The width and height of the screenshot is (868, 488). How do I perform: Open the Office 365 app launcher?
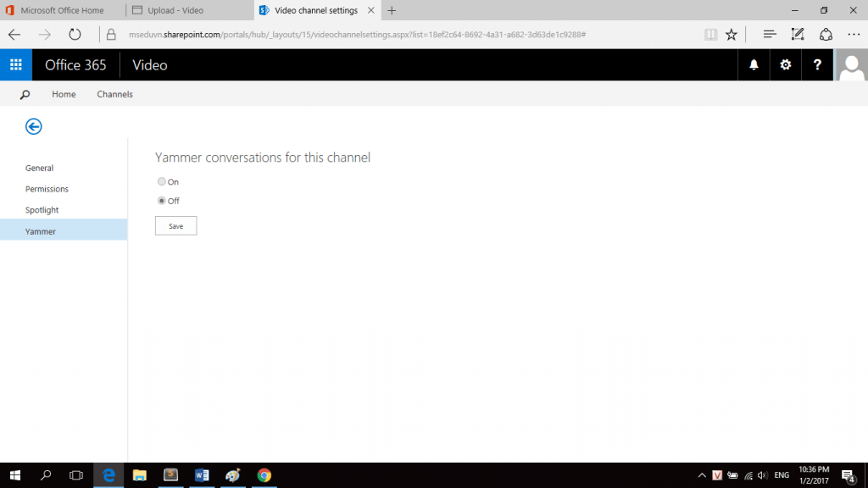click(16, 64)
